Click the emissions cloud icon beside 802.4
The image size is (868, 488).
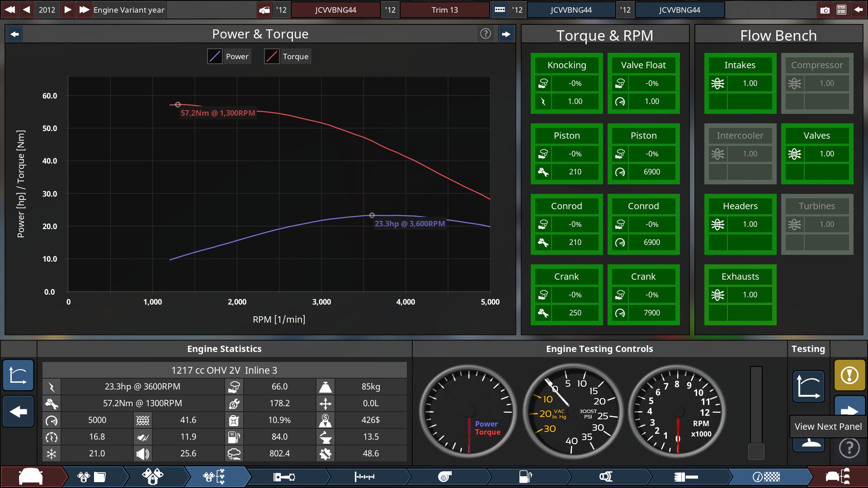pyautogui.click(x=234, y=454)
